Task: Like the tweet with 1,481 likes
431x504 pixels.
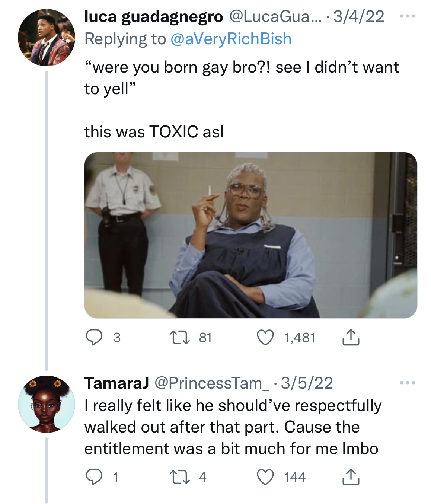Action: click(x=265, y=338)
